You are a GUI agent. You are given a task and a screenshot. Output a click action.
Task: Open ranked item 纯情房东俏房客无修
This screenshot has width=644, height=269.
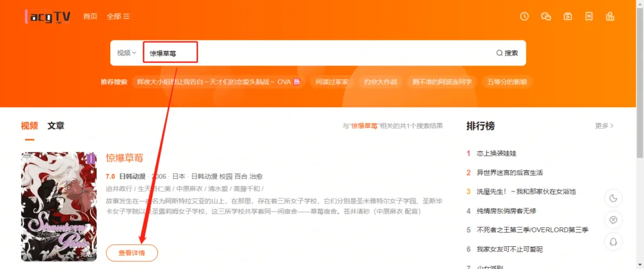point(506,210)
